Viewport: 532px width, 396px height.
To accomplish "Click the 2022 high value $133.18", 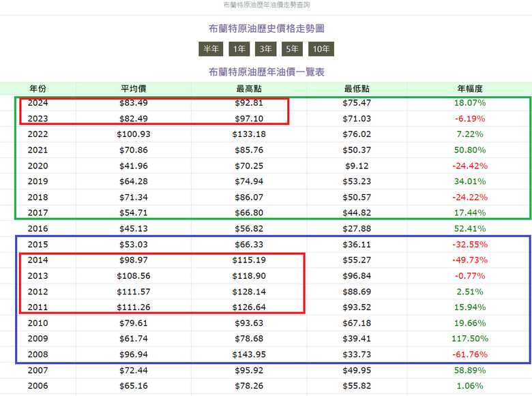I will coord(249,134).
